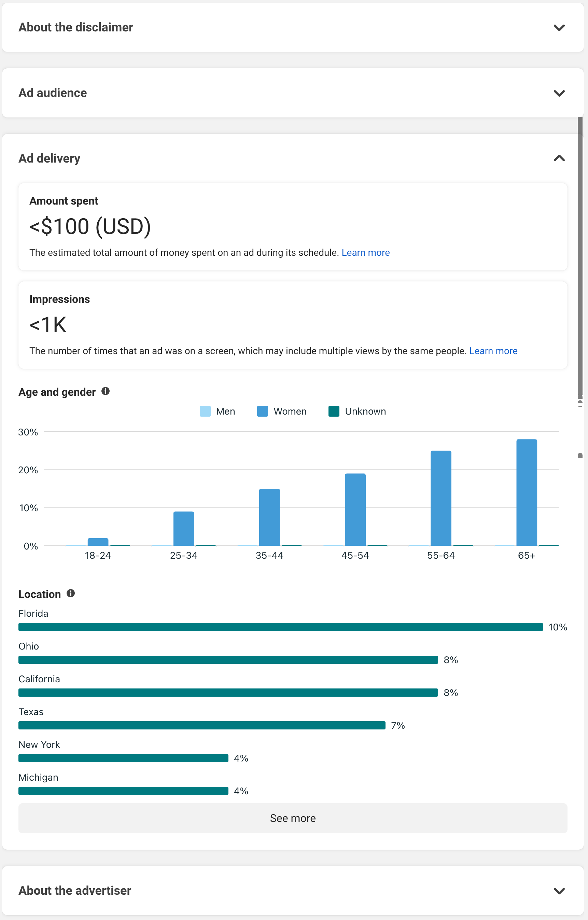This screenshot has height=920, width=588.
Task: Collapse the Ad delivery section
Action: pyautogui.click(x=559, y=158)
